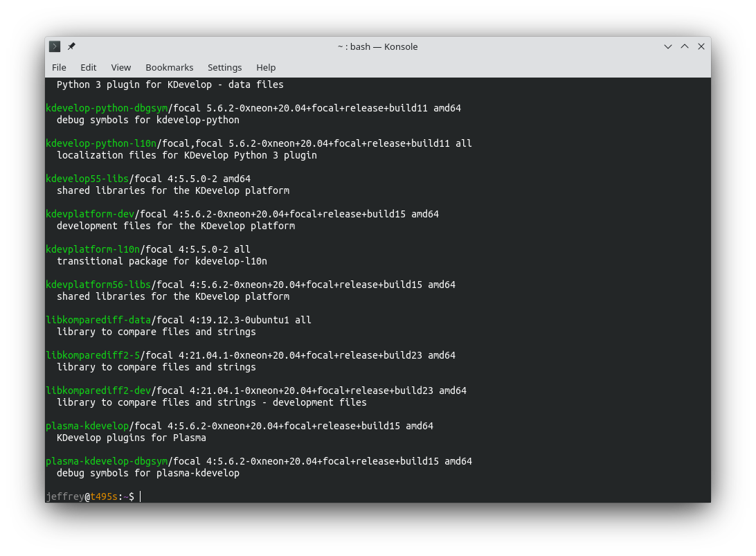Click the plasma-kdevelop package name
The image size is (756, 556).
(x=87, y=426)
